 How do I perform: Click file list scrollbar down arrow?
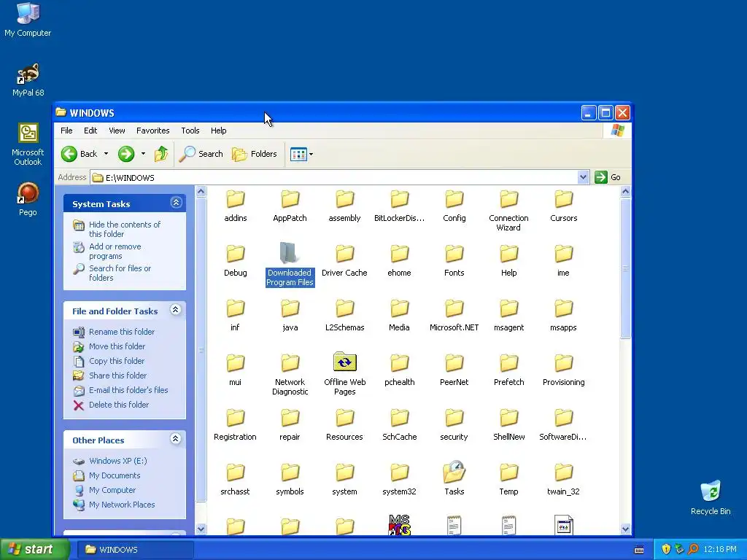(x=625, y=529)
